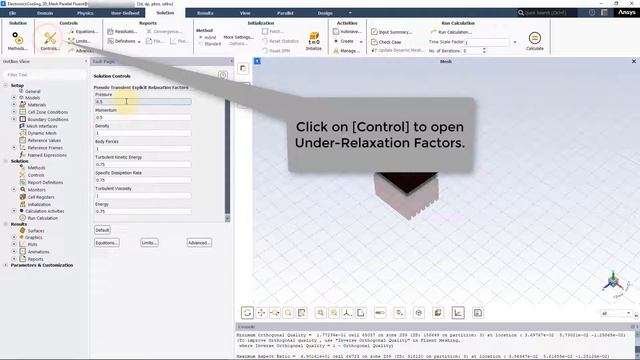Select Run Calculation in the outline tree

[x=42, y=218]
